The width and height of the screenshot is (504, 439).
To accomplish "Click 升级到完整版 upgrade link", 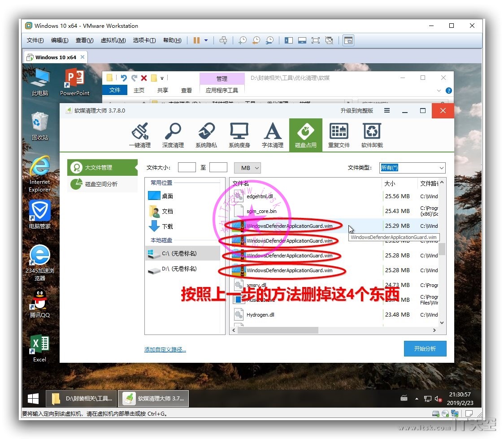I will [357, 111].
